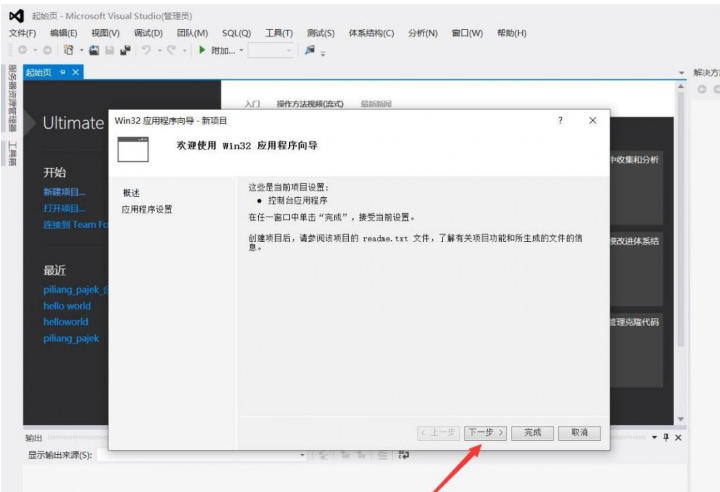Select 应用程序设置 in wizard sidebar
The image size is (720, 492).
tap(147, 209)
